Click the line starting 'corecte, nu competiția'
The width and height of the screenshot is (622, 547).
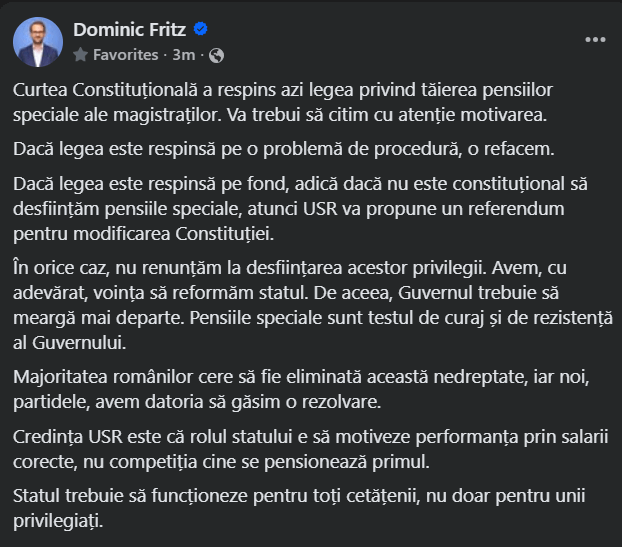point(221,462)
